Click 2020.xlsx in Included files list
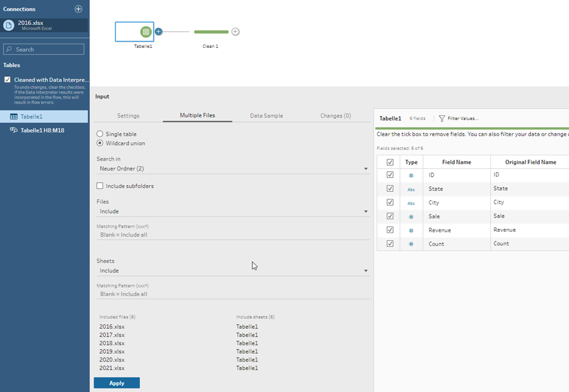The image size is (569, 392). pos(112,360)
